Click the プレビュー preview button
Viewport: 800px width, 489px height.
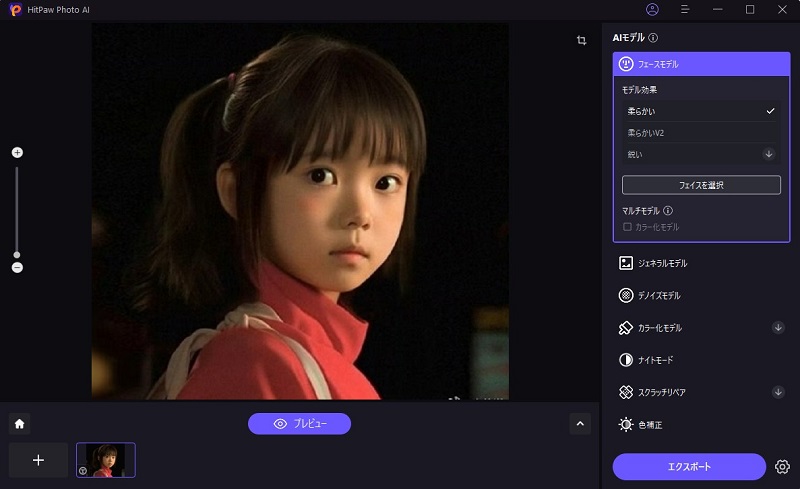299,424
